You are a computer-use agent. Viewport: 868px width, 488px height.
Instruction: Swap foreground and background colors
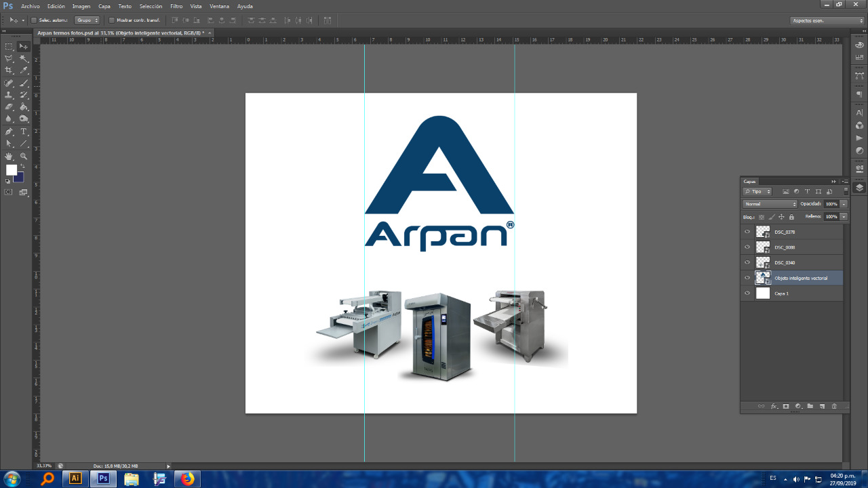click(22, 166)
